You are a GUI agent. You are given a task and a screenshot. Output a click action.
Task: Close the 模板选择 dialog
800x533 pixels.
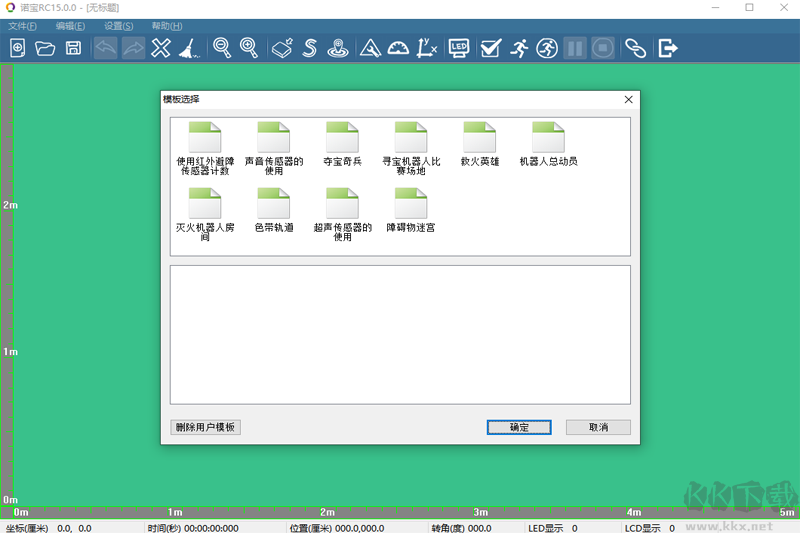click(x=629, y=99)
